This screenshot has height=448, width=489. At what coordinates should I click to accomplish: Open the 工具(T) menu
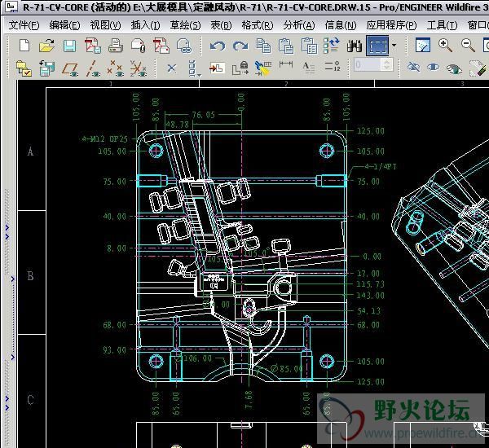pyautogui.click(x=442, y=25)
